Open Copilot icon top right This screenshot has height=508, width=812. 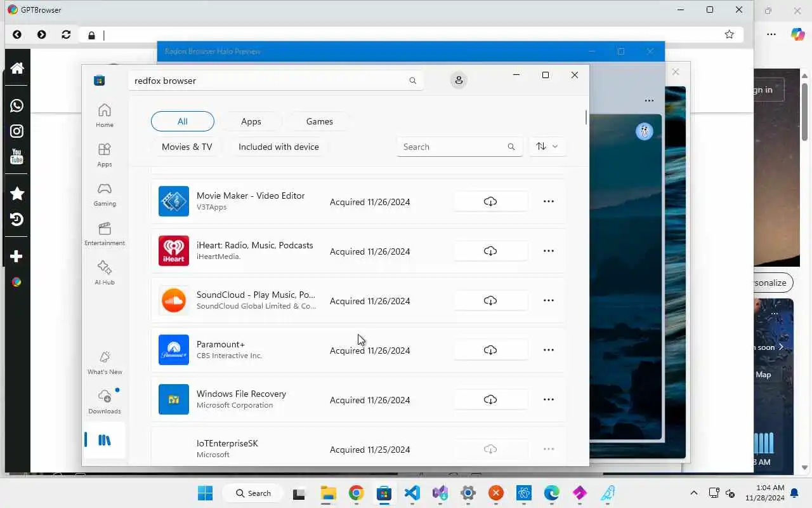pos(798,34)
